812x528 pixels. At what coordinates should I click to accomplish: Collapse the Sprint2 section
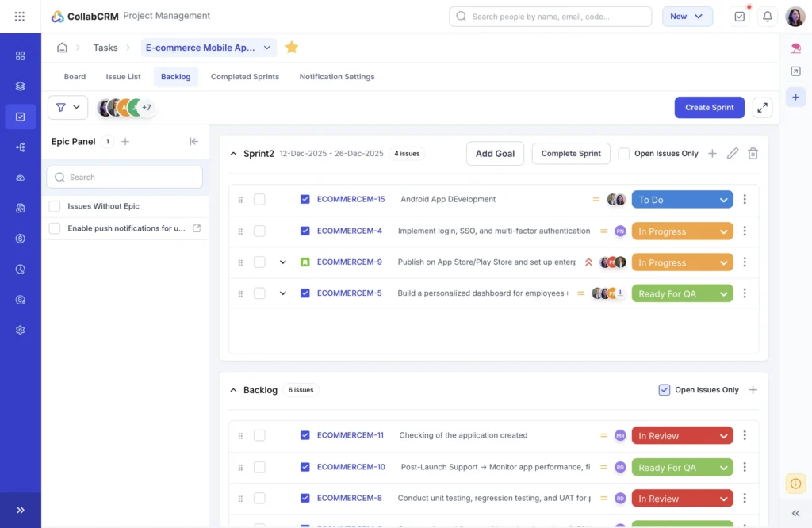[233, 153]
